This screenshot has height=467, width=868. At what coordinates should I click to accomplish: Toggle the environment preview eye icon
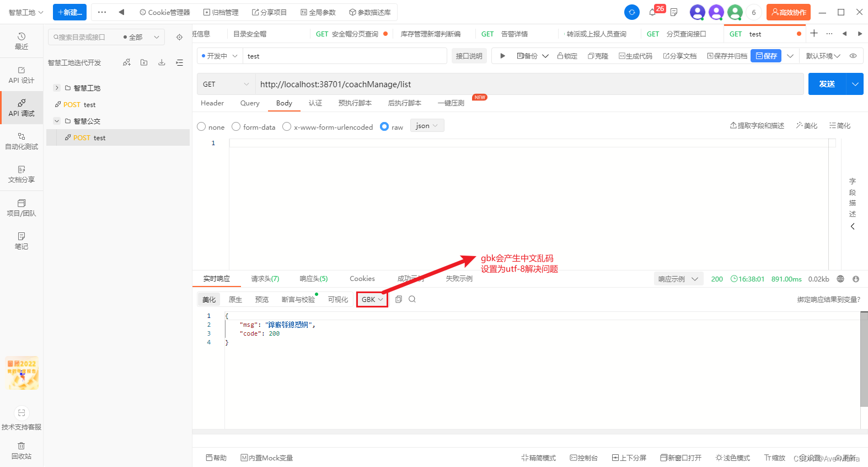(x=853, y=56)
